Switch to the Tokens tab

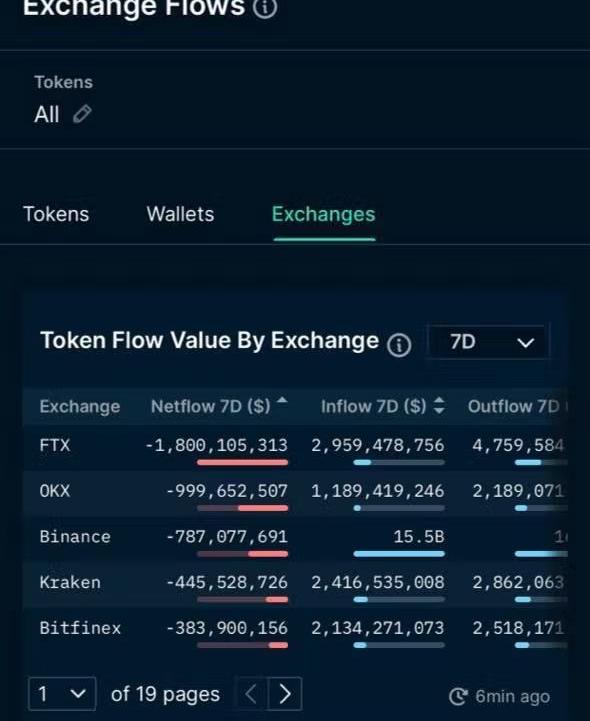click(56, 214)
